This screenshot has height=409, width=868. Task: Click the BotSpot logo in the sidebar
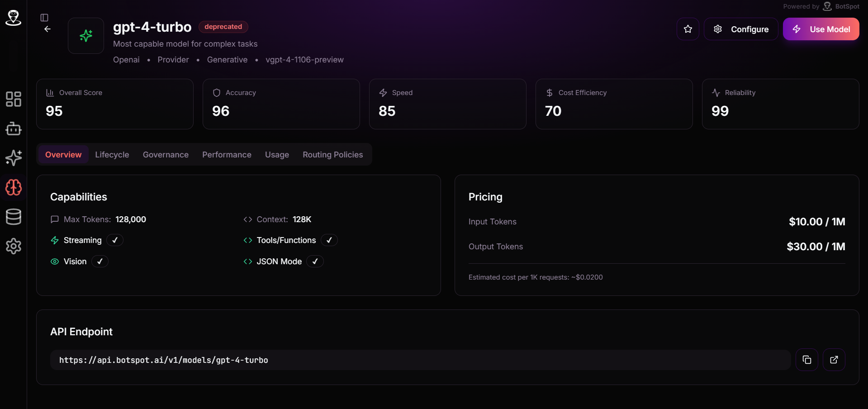coord(13,18)
